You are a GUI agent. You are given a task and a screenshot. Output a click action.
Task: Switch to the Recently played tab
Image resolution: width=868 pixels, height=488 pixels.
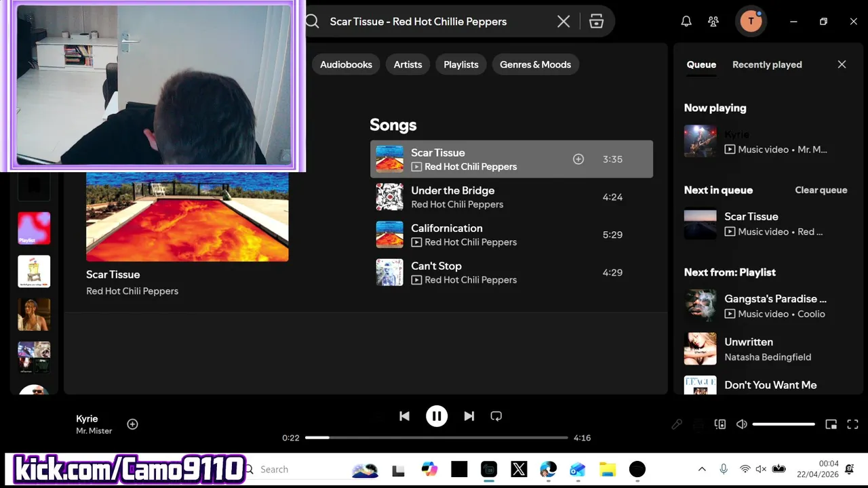[x=767, y=64]
